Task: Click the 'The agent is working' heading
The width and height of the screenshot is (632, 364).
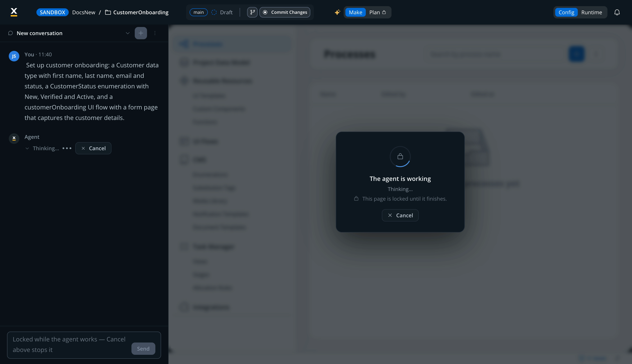Action: (x=400, y=178)
